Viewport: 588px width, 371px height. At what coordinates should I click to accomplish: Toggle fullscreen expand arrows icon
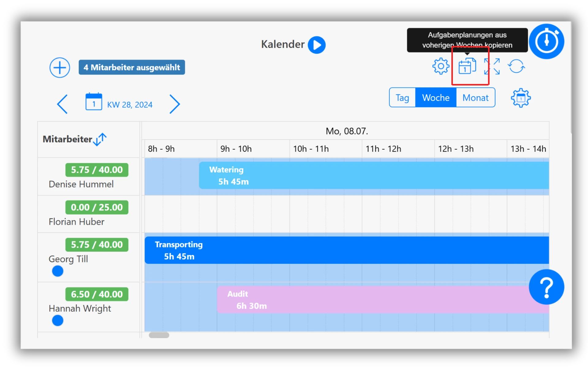(492, 66)
